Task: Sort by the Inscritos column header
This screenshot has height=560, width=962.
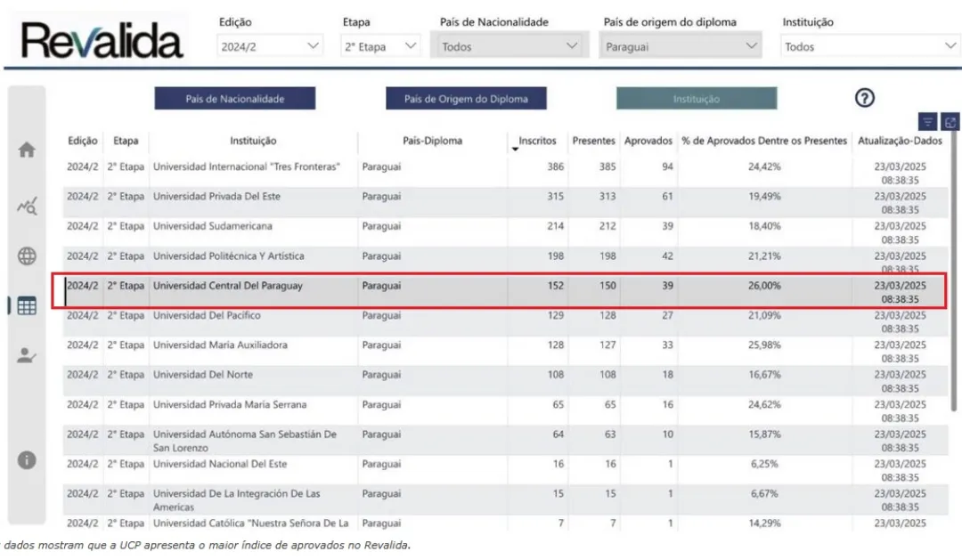Action: point(537,141)
